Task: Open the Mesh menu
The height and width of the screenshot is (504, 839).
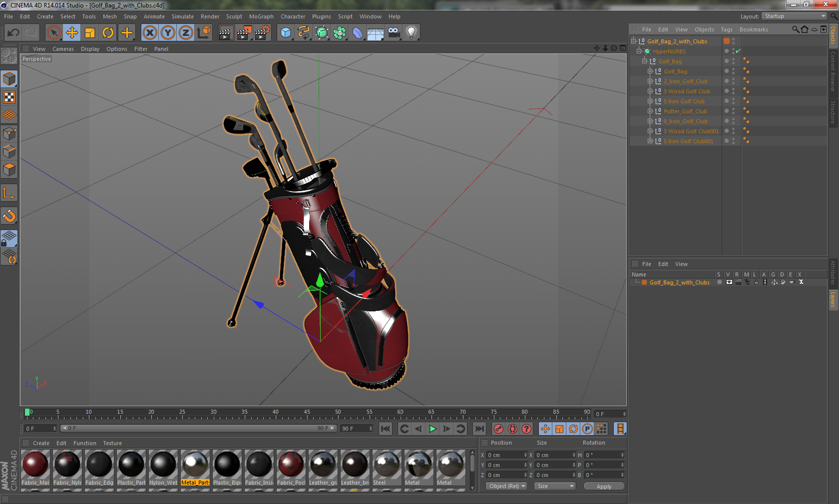Action: [x=110, y=16]
